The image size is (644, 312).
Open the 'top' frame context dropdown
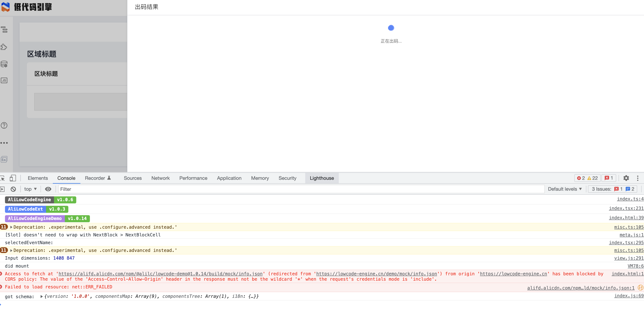[x=30, y=189]
